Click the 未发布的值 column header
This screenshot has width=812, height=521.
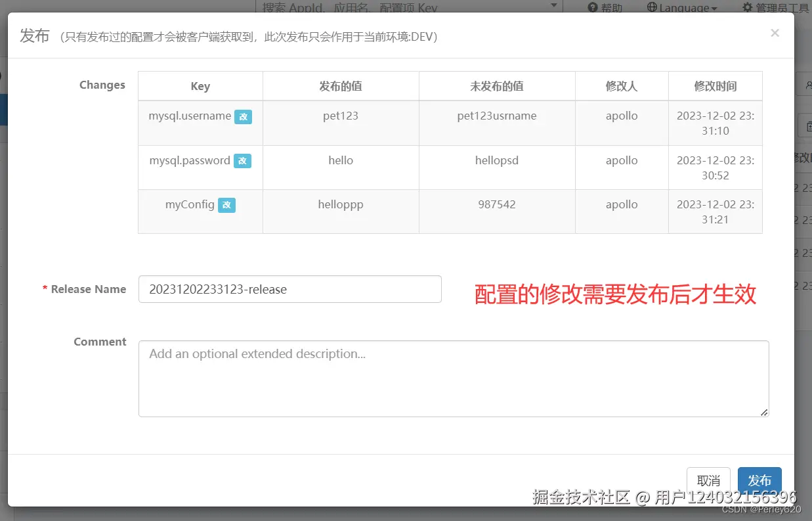click(x=497, y=86)
